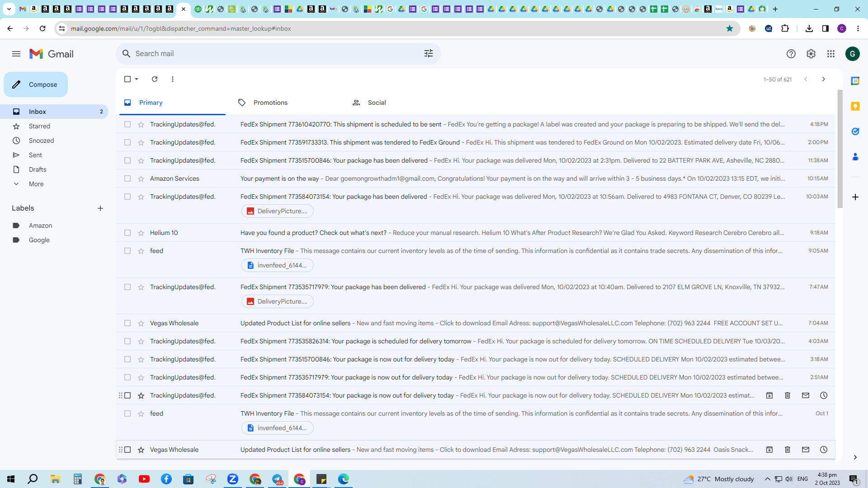This screenshot has height=488, width=868.
Task: Tick the Amazon Services email checkbox
Action: point(127,178)
